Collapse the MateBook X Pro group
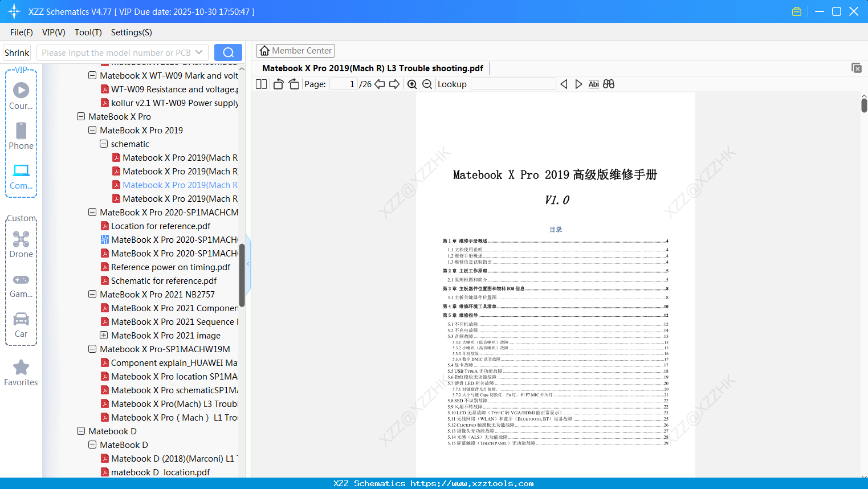Screen dimensions: 868x489 81,117
